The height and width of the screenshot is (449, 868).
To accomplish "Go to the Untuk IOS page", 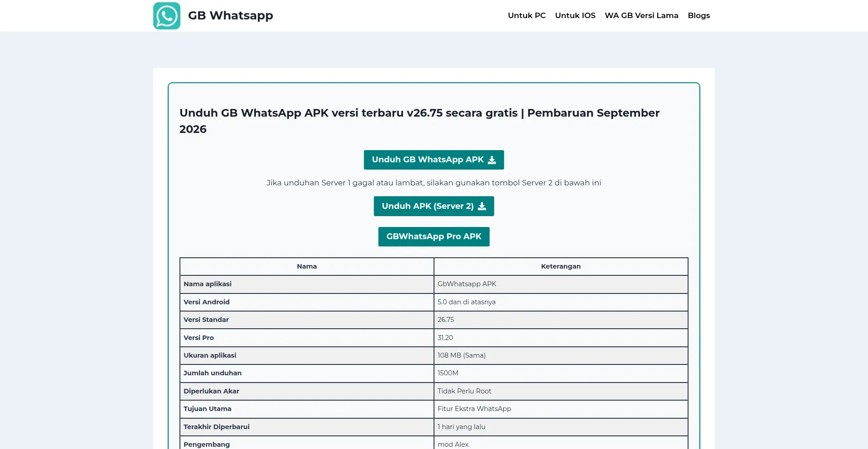I will click(575, 15).
